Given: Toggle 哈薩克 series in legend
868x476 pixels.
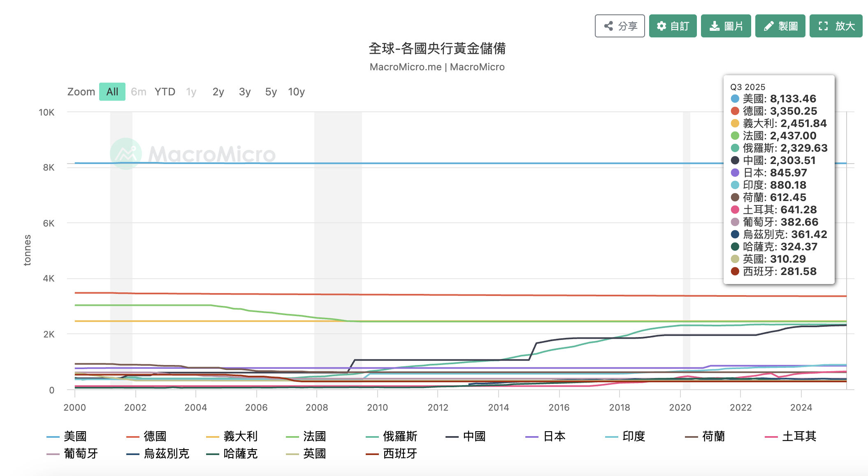Looking at the screenshot, I should coord(232,453).
